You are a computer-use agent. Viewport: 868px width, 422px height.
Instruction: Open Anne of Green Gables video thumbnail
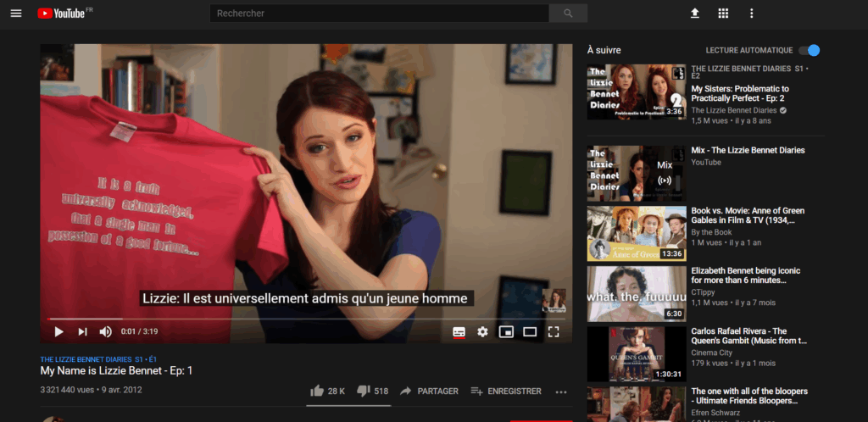(x=637, y=233)
